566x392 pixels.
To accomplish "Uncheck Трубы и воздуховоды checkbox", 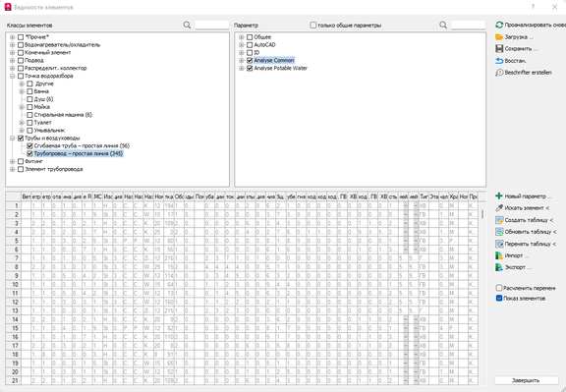I will (21, 138).
